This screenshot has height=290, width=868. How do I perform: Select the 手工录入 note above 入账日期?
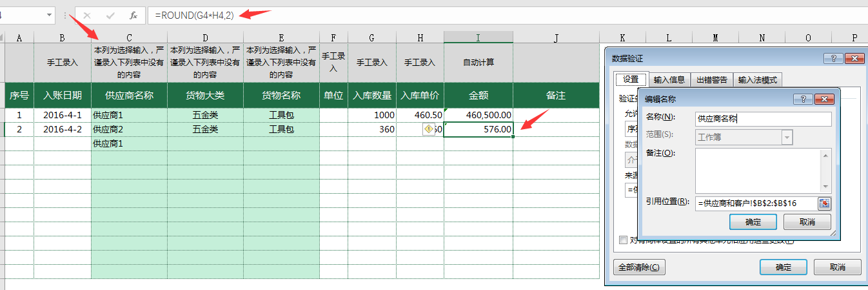pos(63,63)
